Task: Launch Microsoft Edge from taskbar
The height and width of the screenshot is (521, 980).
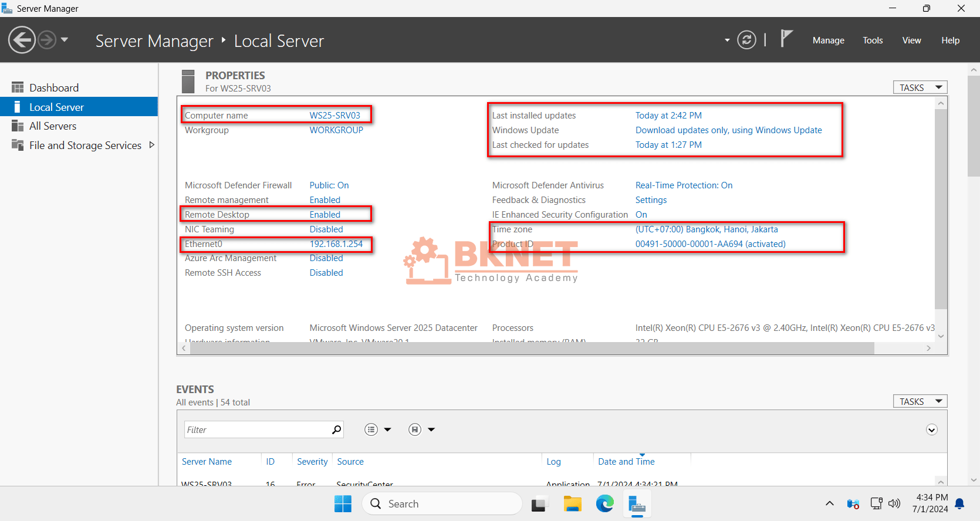Action: pyautogui.click(x=604, y=503)
